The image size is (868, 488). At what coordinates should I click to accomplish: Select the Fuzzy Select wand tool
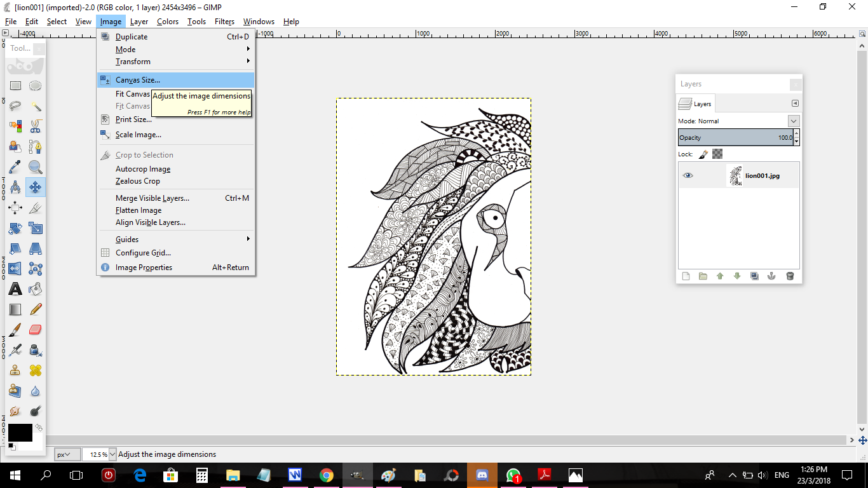tap(36, 106)
